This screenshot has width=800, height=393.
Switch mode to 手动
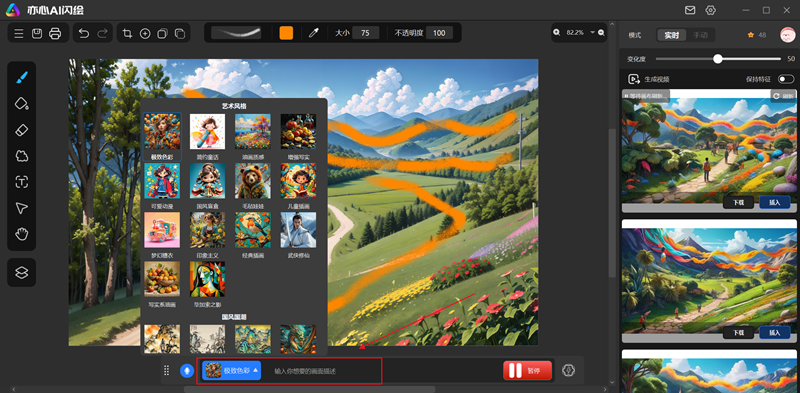click(x=700, y=35)
